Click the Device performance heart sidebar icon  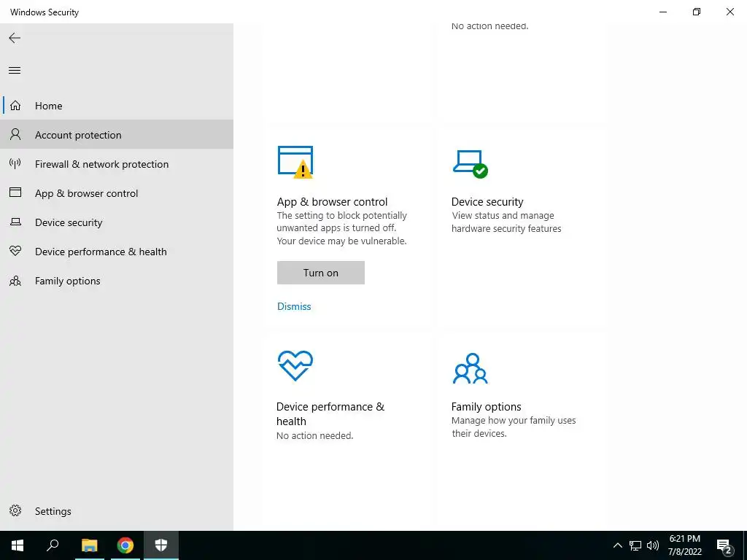click(15, 251)
